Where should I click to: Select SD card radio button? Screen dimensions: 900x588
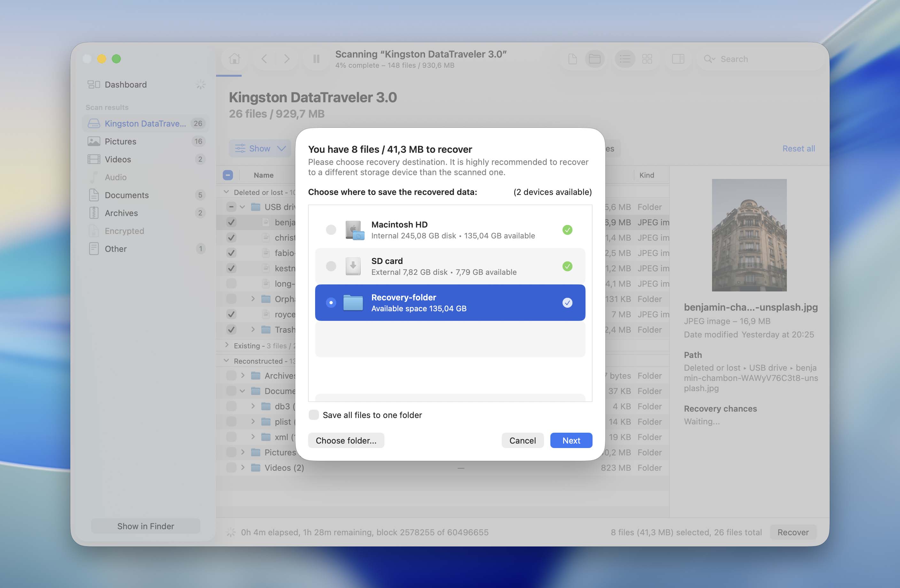click(331, 266)
